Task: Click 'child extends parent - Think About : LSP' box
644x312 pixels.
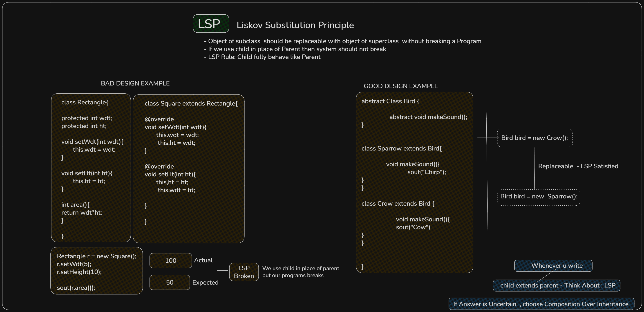Action: pos(557,285)
